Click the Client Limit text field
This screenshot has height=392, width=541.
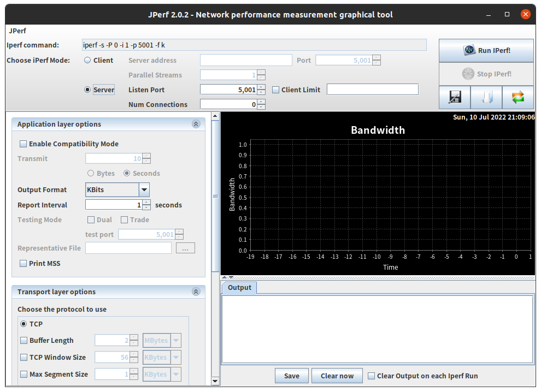(x=373, y=90)
